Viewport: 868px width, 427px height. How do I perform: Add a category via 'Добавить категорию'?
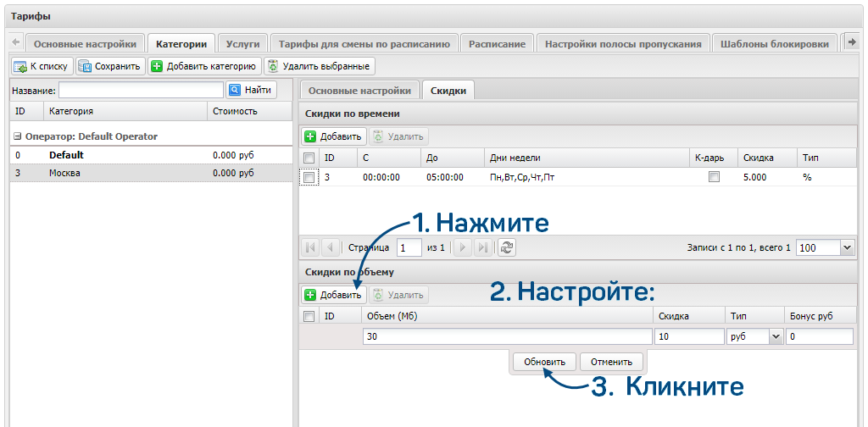204,66
